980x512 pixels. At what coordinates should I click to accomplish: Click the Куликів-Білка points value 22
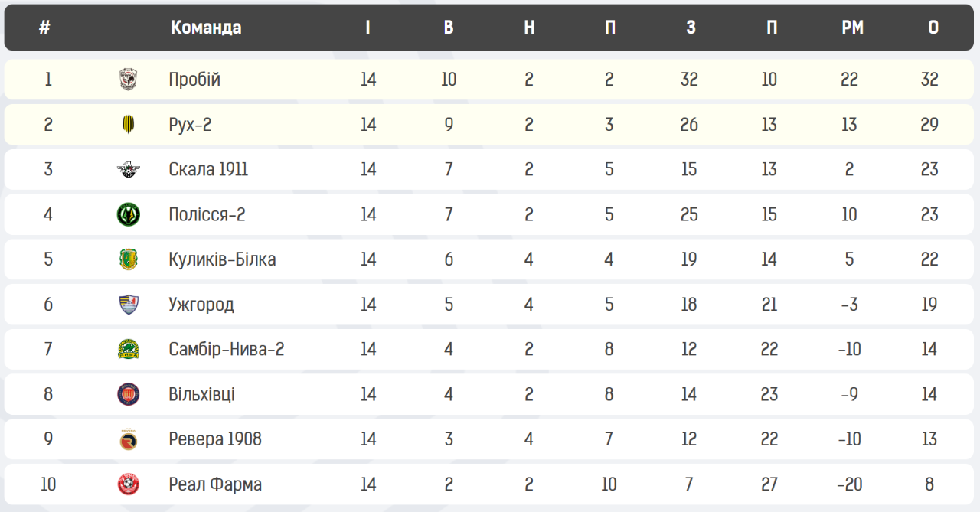(x=929, y=259)
